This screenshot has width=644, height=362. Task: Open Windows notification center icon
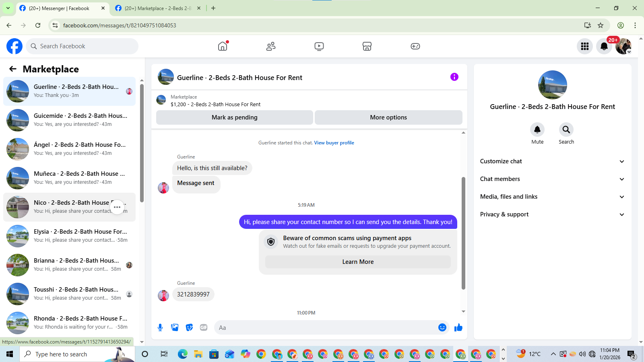click(632, 354)
